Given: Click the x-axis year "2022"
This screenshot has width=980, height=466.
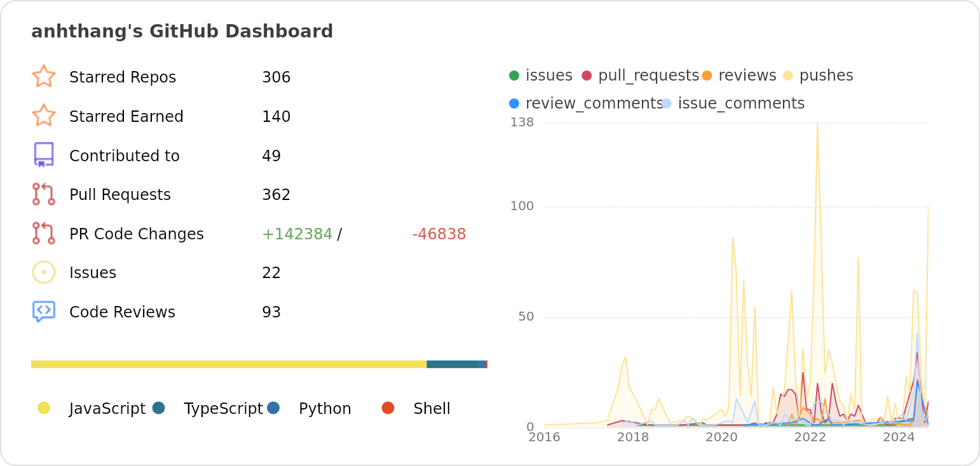Looking at the screenshot, I should coord(810,437).
